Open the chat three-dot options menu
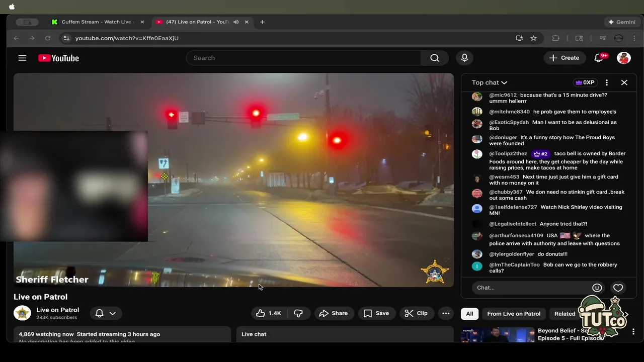644x362 pixels. pyautogui.click(x=607, y=82)
